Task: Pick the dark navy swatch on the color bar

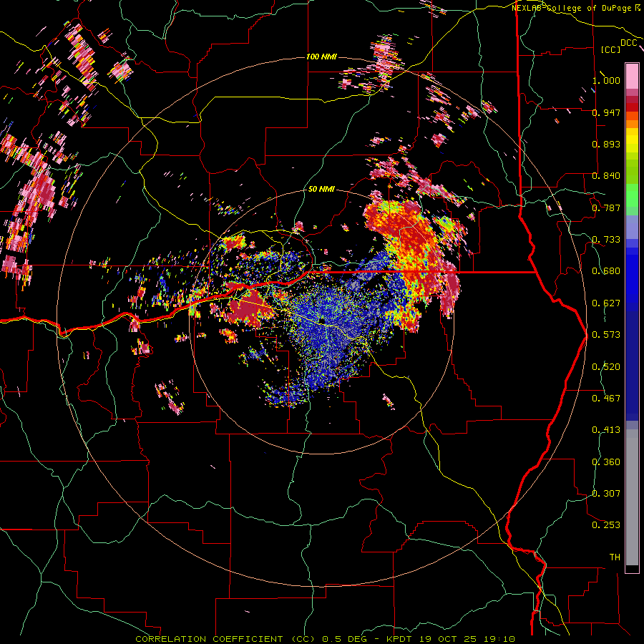Action: point(632,366)
